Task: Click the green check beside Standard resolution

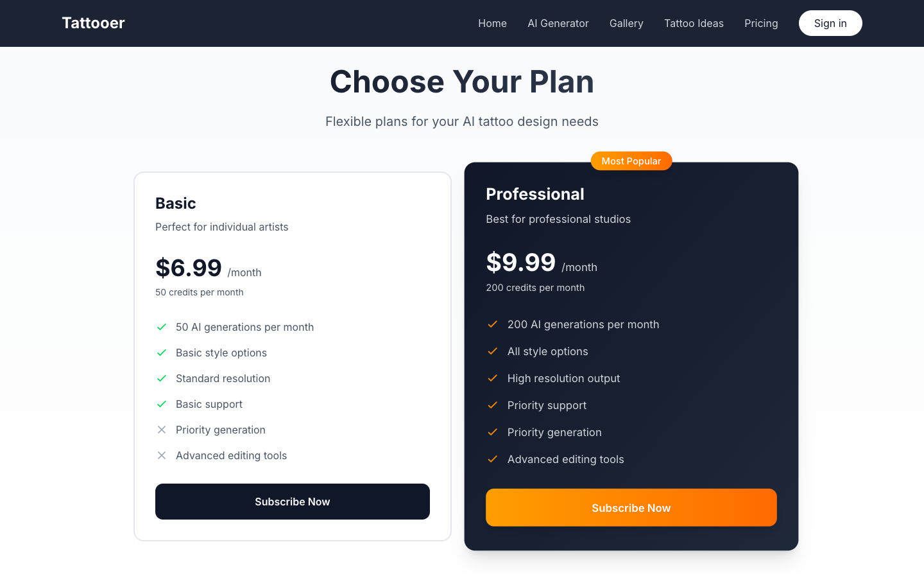Action: coord(162,378)
